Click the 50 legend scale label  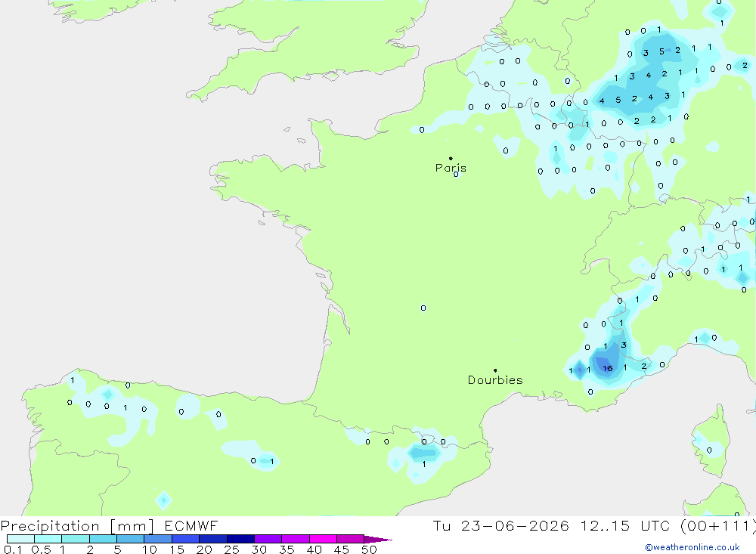click(x=370, y=549)
